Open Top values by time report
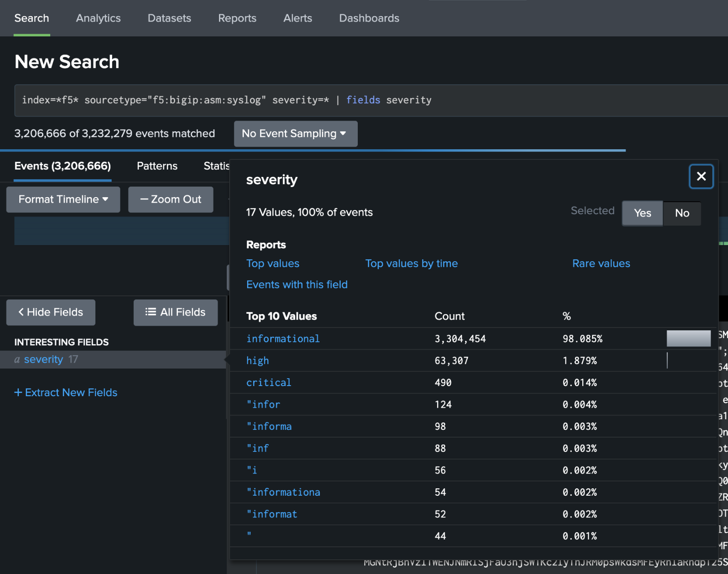 (412, 264)
